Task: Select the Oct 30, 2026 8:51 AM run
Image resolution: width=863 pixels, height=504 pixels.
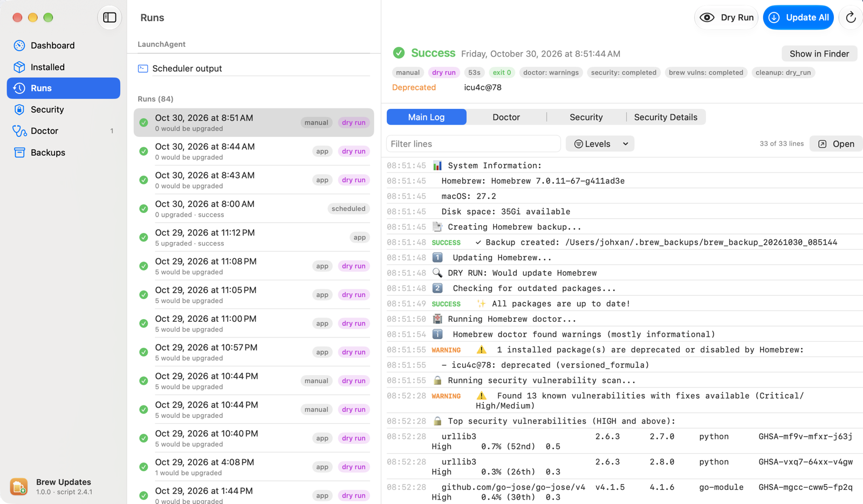Action: click(x=254, y=122)
